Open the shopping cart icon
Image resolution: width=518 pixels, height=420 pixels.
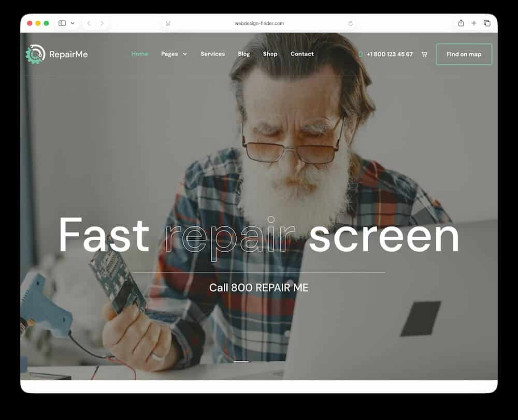coord(424,54)
